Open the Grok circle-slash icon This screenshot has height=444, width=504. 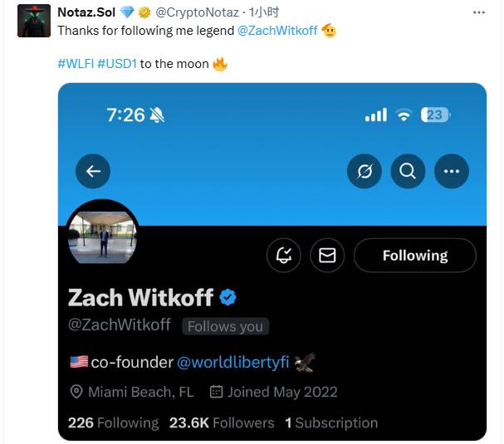point(365,171)
